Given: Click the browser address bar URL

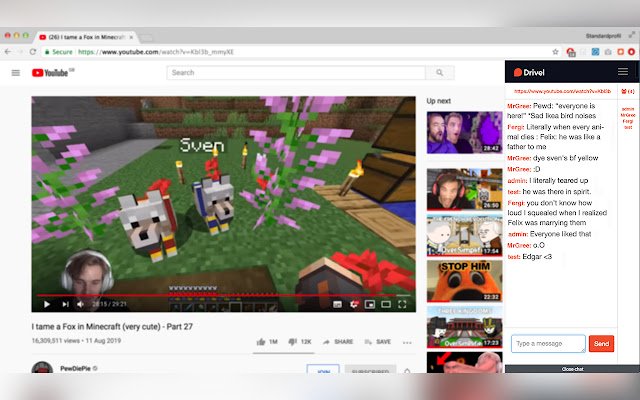Looking at the screenshot, I should click(156, 52).
